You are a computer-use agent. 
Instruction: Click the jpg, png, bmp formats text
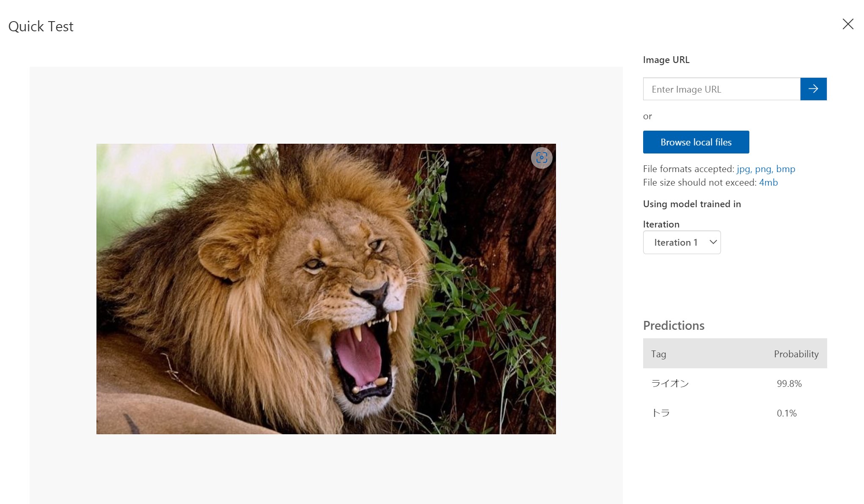[x=765, y=169]
